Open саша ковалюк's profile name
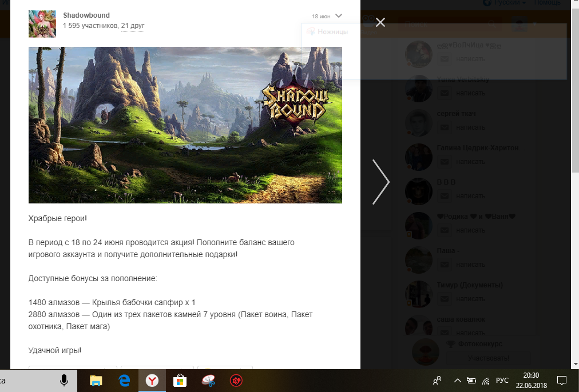Screen dimensions: 579x392 [x=461, y=319]
